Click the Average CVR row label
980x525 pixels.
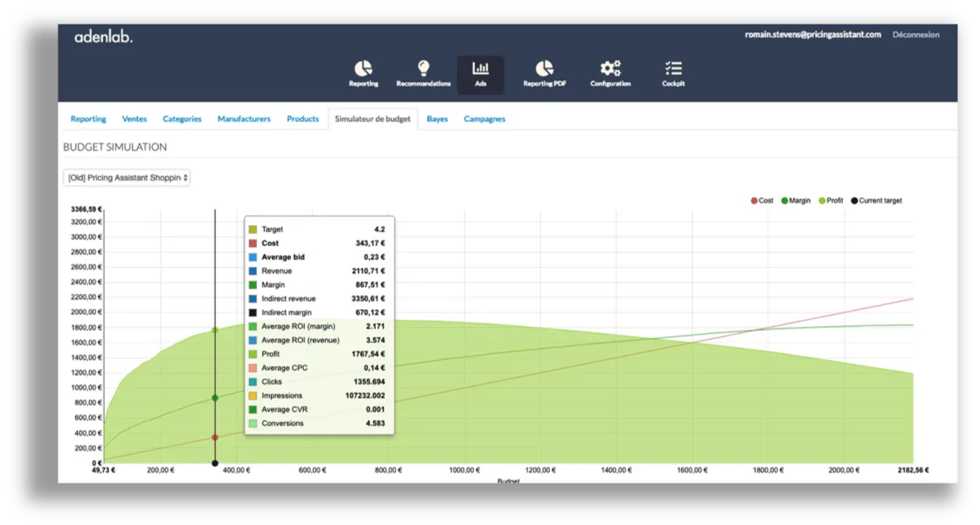click(x=284, y=409)
